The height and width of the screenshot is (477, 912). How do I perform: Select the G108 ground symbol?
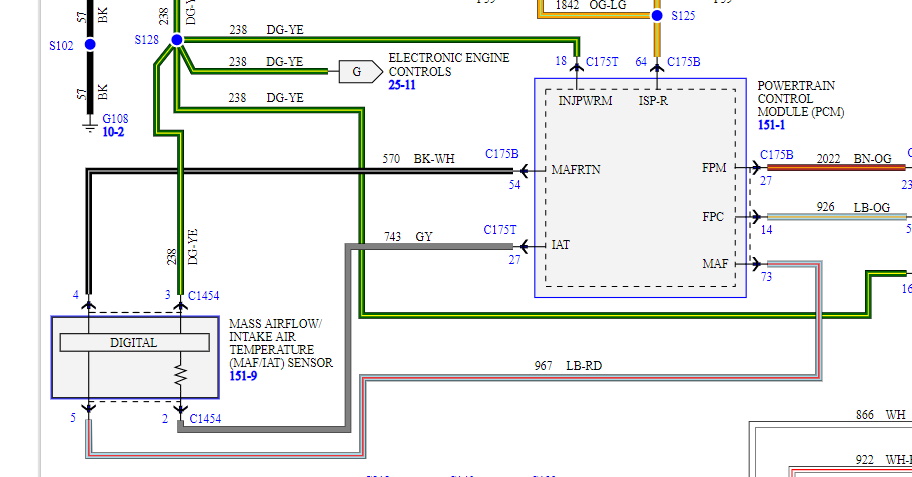point(90,124)
